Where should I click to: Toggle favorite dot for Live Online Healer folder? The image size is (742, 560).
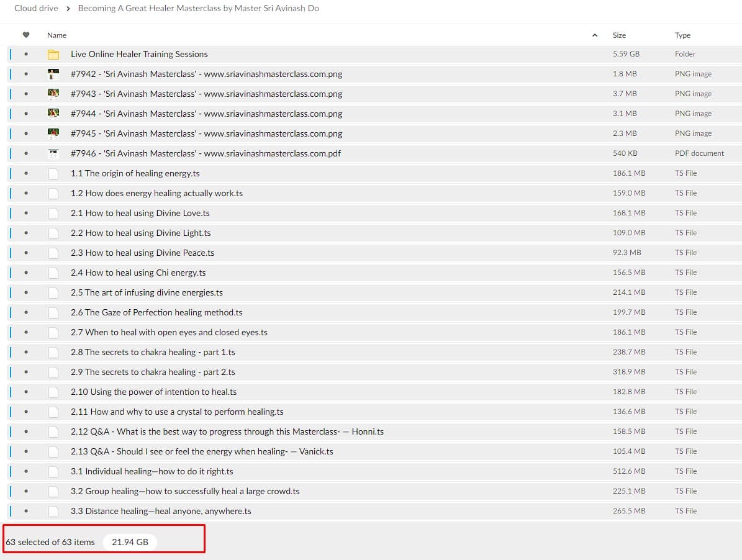pyautogui.click(x=26, y=54)
